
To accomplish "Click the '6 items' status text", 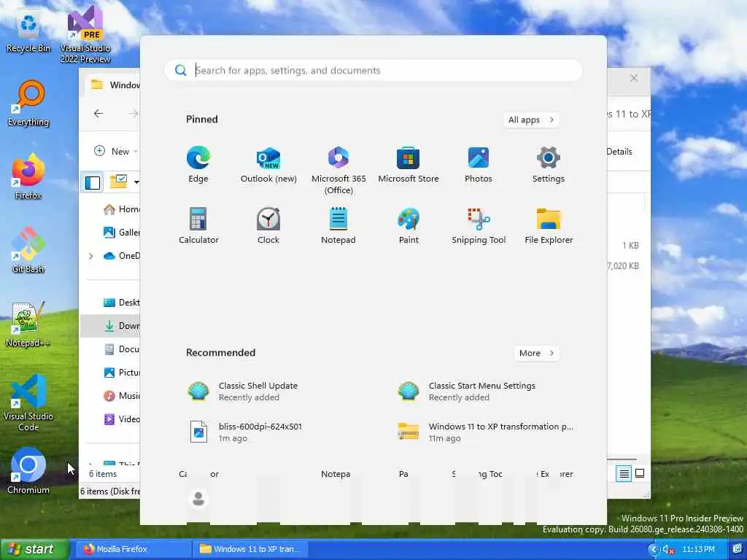I will click(x=103, y=474).
